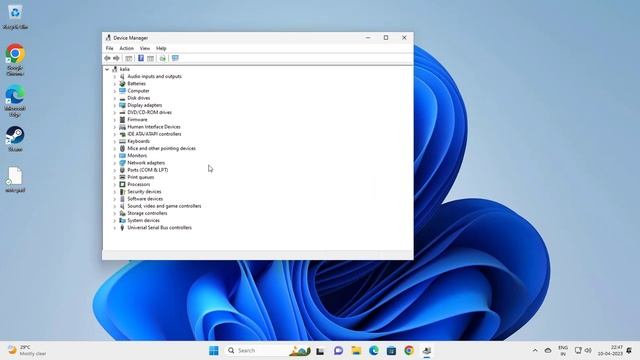This screenshot has height=360, width=640.
Task: Expand Audio inputs and outputs chevron
Action: point(115,77)
